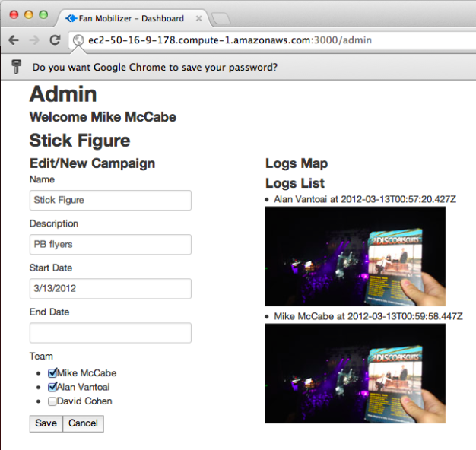This screenshot has width=476, height=450.
Task: Click the Admin page heading
Action: [x=63, y=94]
